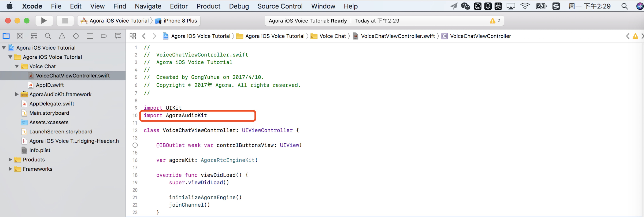The width and height of the screenshot is (644, 217).
Task: Open the Find navigator magnifier icon
Action: [48, 36]
